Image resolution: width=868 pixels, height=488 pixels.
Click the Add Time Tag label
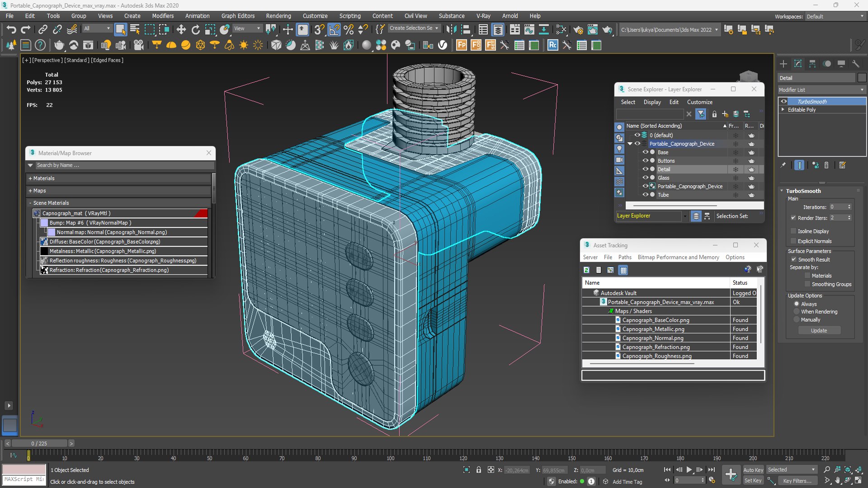tap(627, 482)
